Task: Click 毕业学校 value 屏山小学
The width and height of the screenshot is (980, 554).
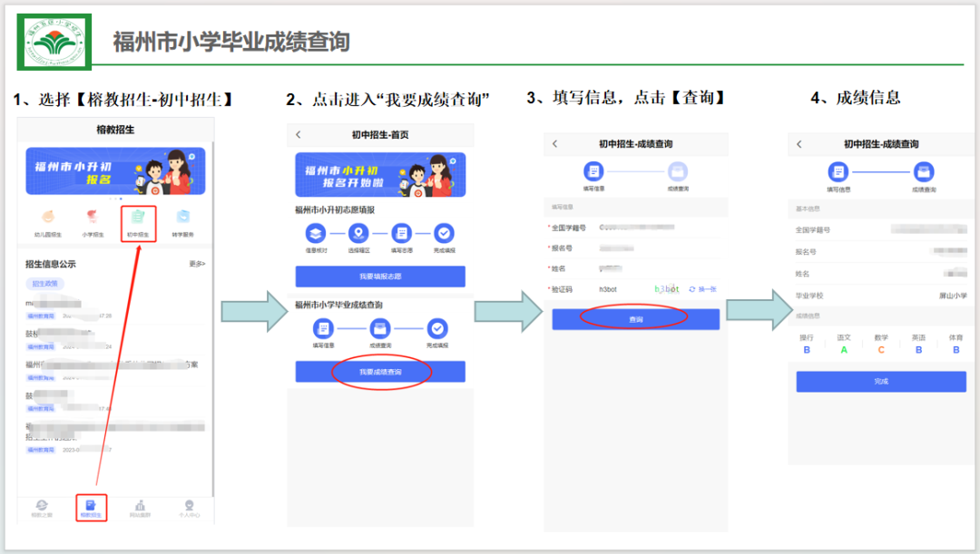Action: (x=953, y=296)
